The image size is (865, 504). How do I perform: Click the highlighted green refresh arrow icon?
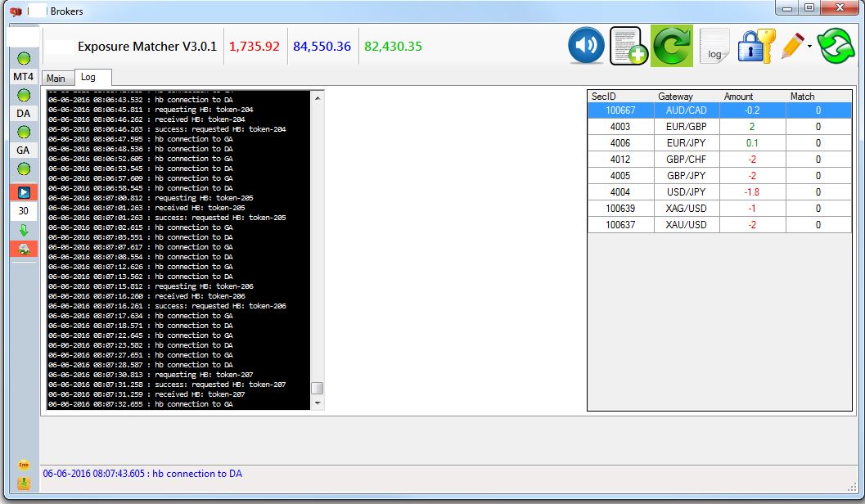click(x=671, y=46)
